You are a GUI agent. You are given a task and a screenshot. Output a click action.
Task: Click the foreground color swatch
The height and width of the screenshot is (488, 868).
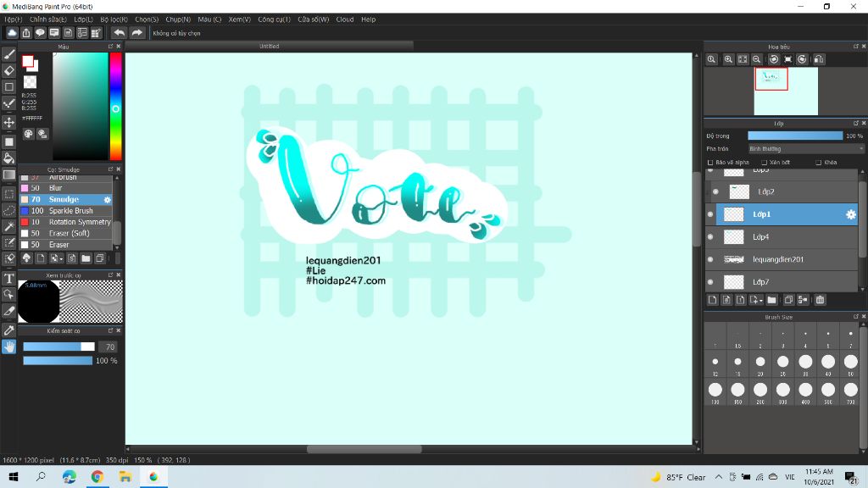pos(28,61)
